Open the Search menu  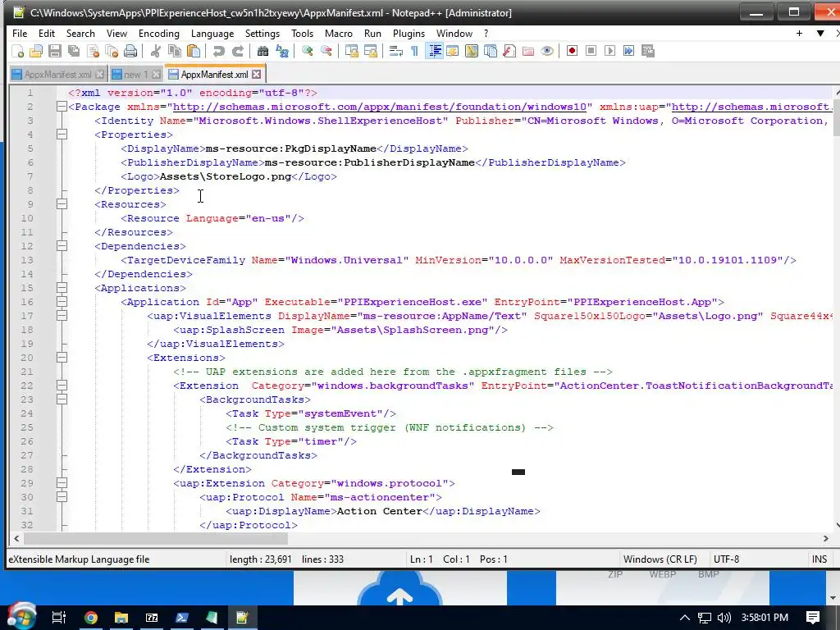pyautogui.click(x=80, y=33)
